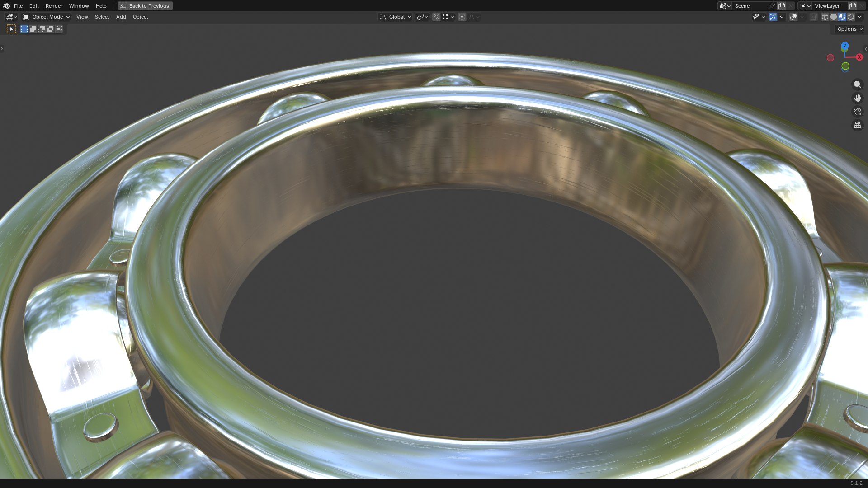
Task: Open the viewport Add menu
Action: [x=121, y=17]
